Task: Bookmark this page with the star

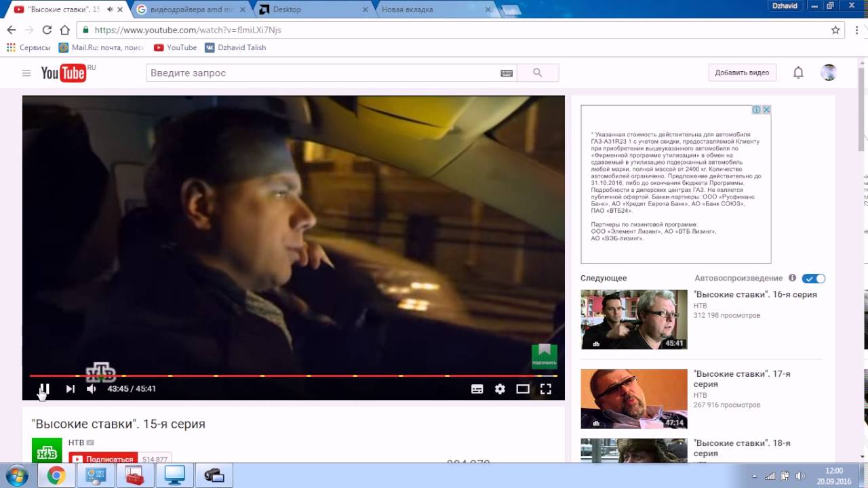Action: click(x=835, y=30)
